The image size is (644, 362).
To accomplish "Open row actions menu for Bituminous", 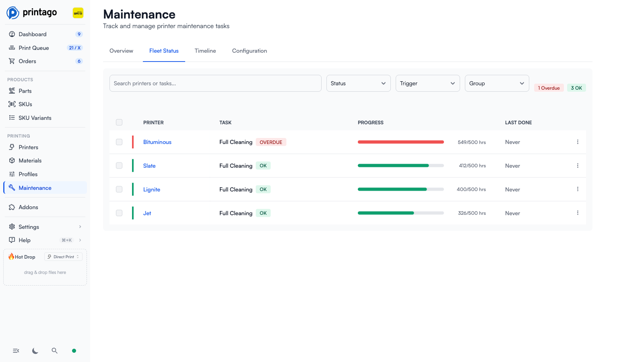I will tap(578, 142).
